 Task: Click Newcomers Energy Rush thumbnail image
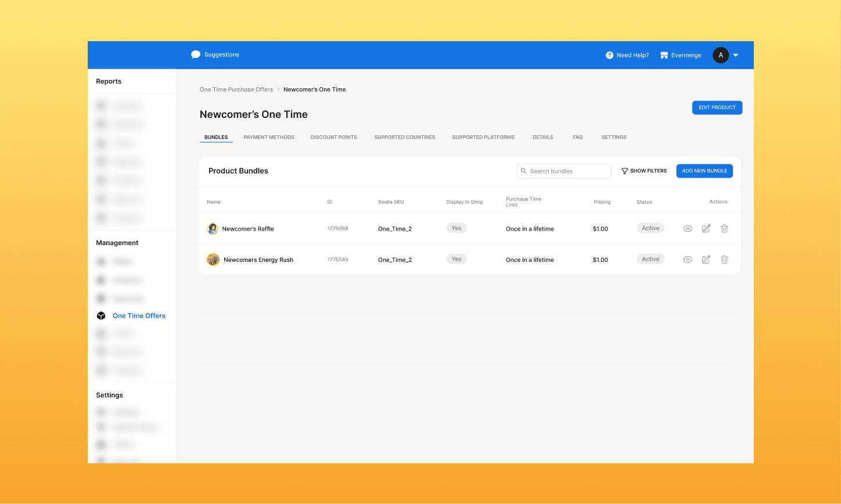(x=213, y=260)
